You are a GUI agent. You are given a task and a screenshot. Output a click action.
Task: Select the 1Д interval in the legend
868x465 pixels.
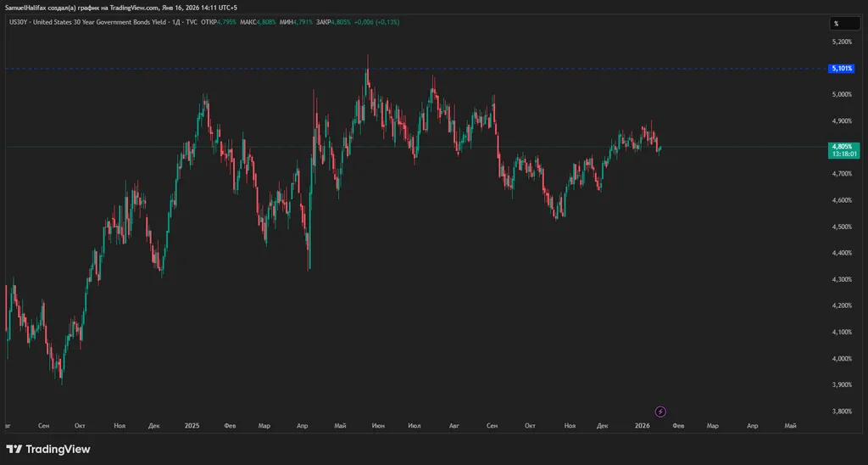tap(175, 22)
